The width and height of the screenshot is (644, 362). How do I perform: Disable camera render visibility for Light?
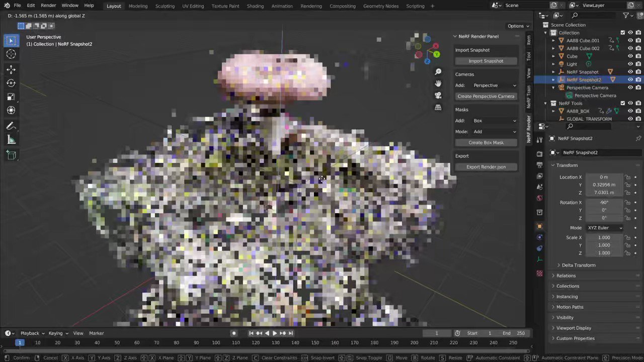coord(638,64)
